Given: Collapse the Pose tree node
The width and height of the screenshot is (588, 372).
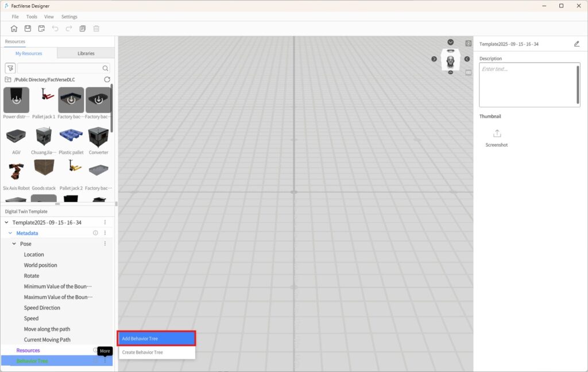Looking at the screenshot, I should (14, 243).
